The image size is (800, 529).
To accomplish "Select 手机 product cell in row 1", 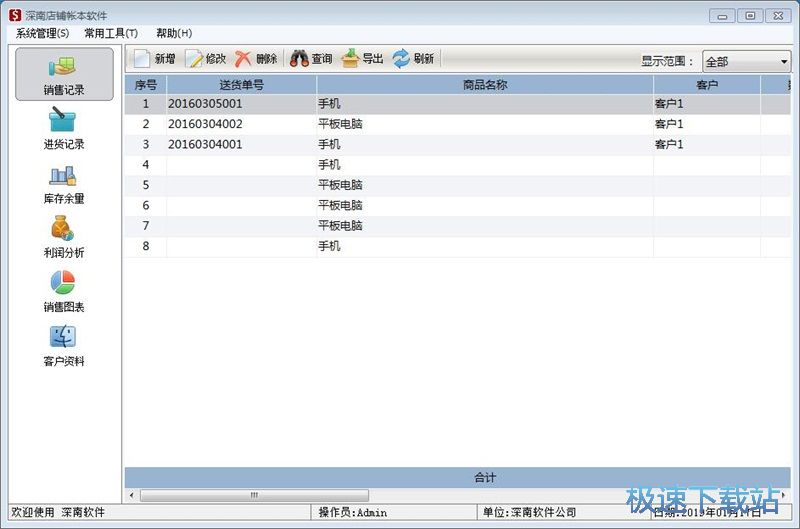I will (x=485, y=104).
